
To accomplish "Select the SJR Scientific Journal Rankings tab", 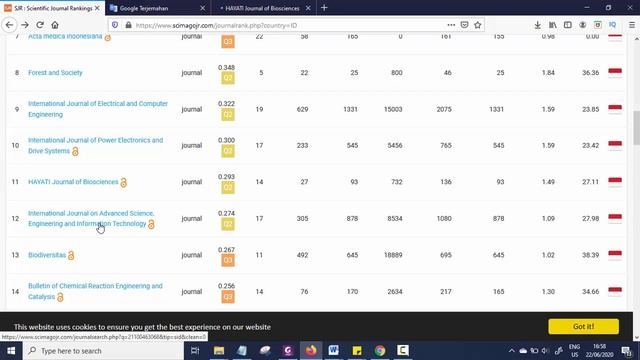I will [x=52, y=8].
